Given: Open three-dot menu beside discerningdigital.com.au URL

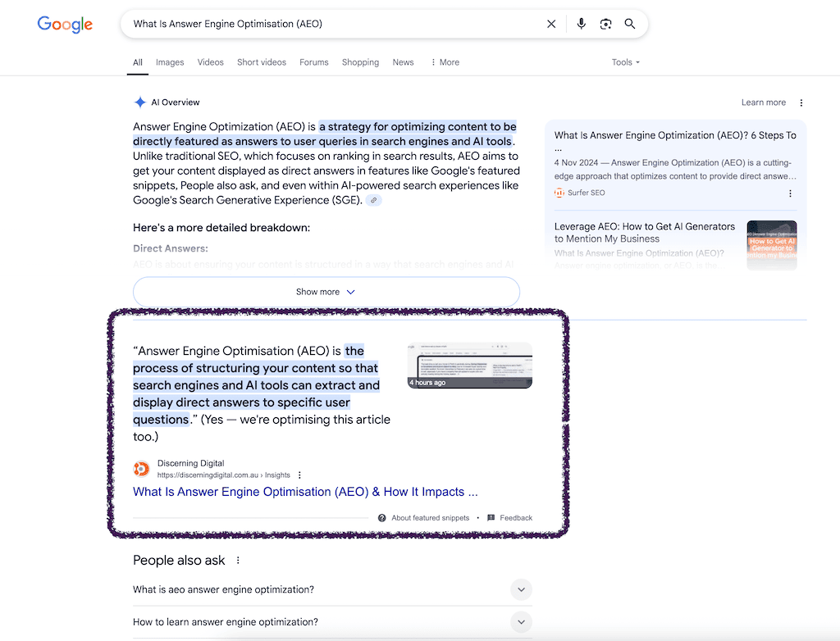Looking at the screenshot, I should [x=299, y=475].
